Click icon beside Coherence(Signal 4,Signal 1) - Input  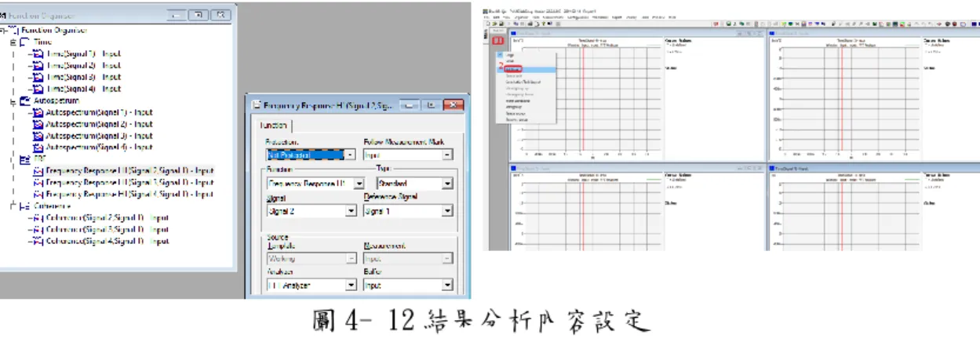(x=38, y=242)
